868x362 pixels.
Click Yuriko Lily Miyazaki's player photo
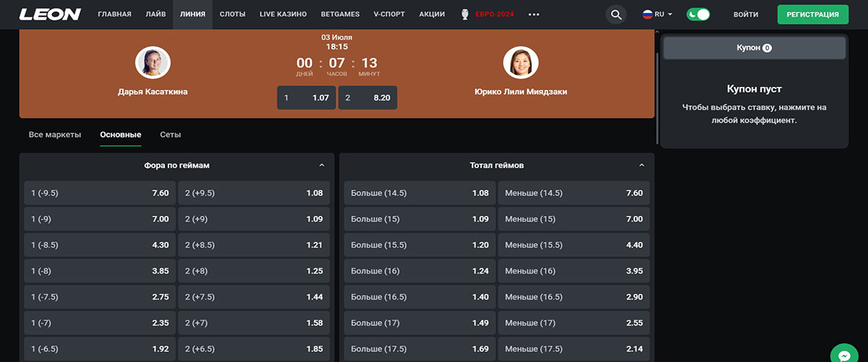click(521, 63)
